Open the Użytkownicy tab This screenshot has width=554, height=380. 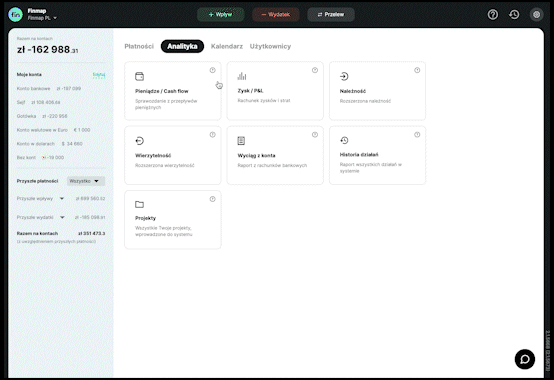point(270,46)
